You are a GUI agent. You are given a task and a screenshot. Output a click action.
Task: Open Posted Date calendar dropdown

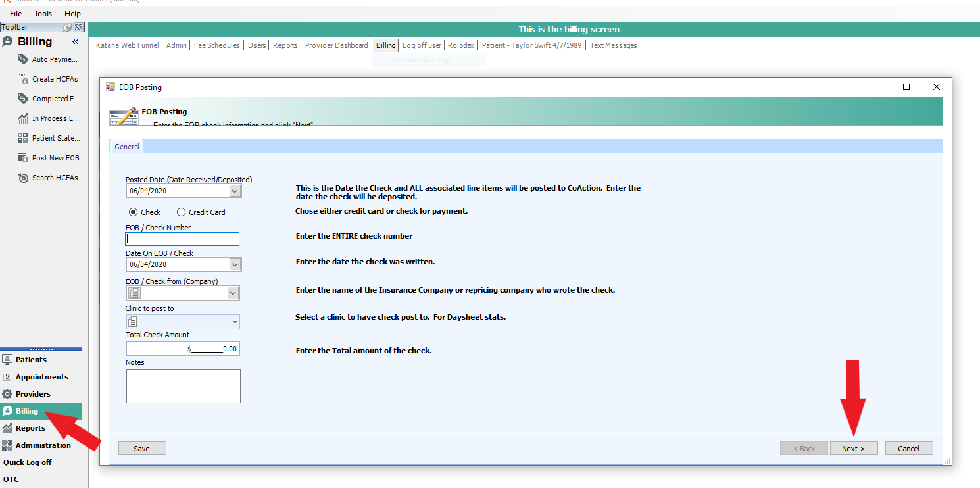point(235,191)
